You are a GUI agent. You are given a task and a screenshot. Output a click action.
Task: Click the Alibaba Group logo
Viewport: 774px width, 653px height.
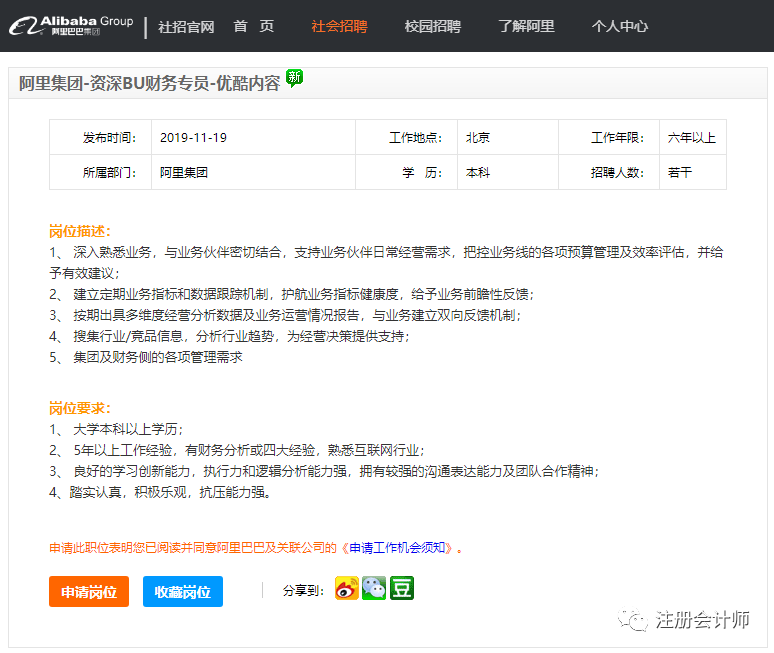pyautogui.click(x=72, y=26)
